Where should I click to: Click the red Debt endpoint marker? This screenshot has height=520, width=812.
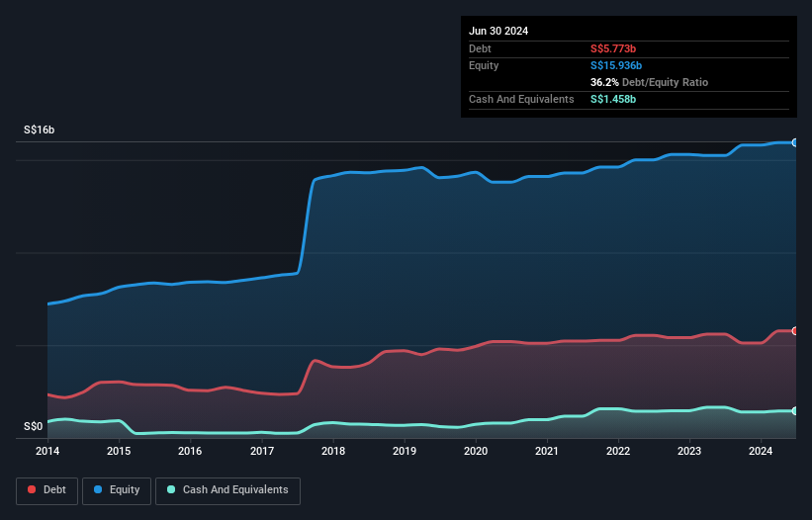click(x=795, y=330)
